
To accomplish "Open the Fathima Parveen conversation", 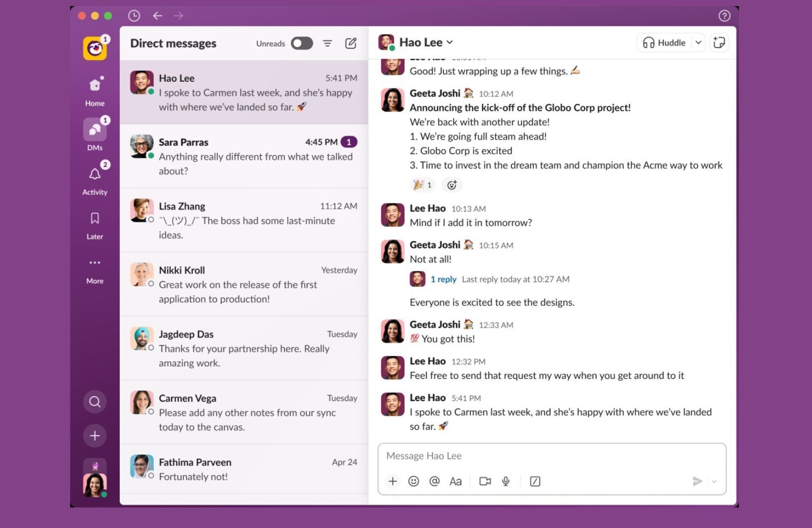I will point(244,469).
